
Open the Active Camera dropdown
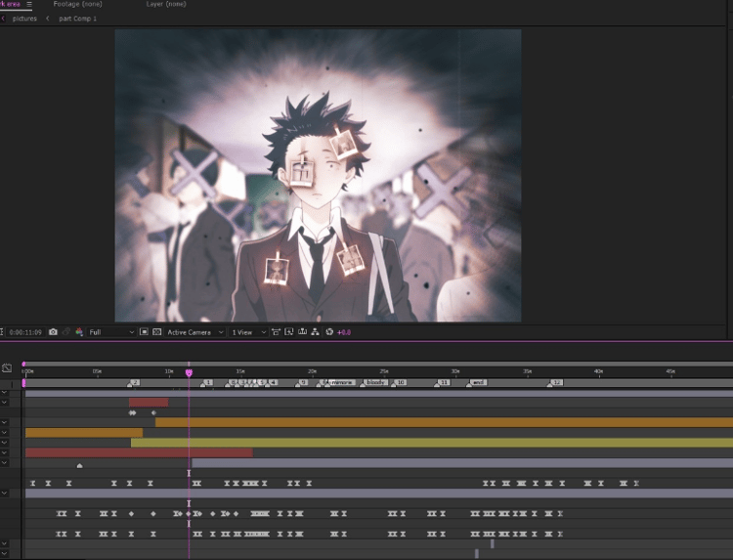195,332
